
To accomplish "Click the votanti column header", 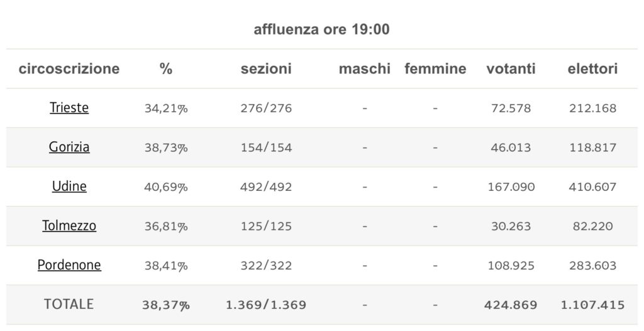I will [x=511, y=68].
